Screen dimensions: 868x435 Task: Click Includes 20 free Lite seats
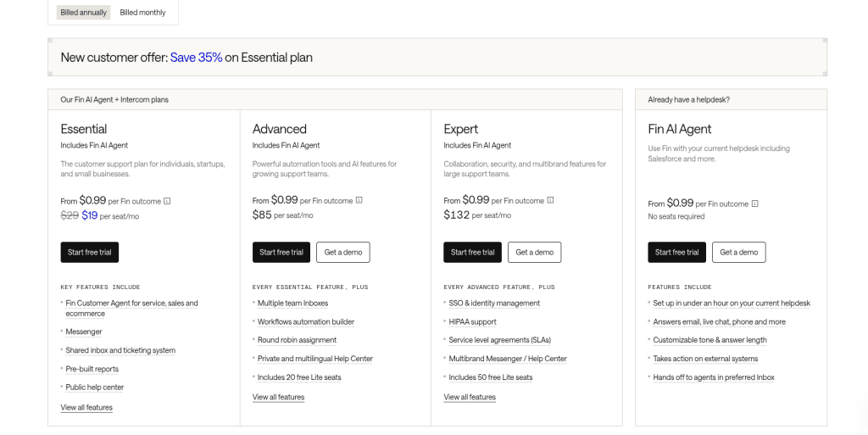tap(299, 377)
